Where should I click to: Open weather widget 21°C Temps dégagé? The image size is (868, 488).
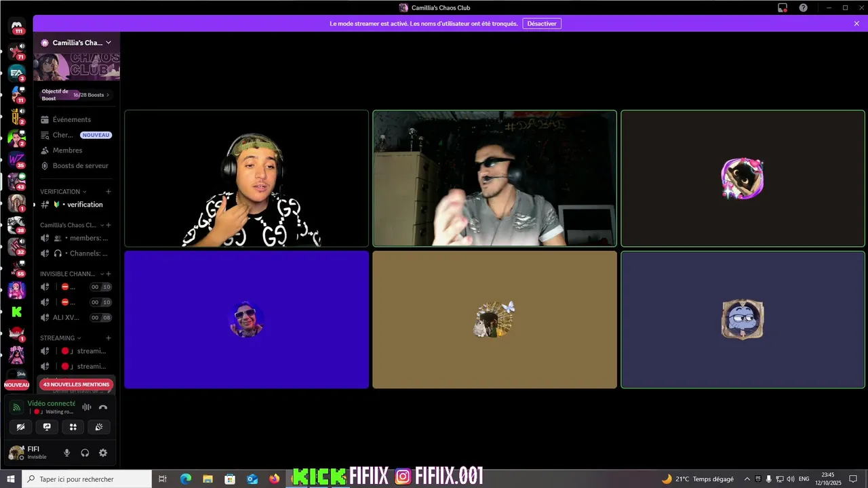point(698,479)
